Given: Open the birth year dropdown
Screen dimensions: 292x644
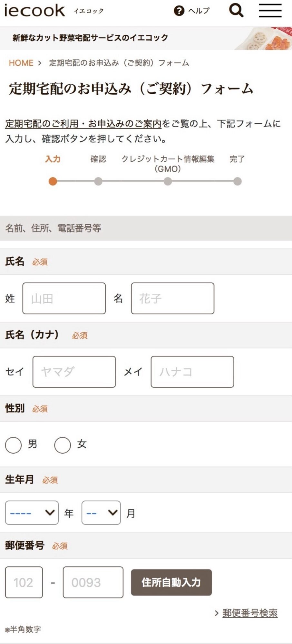Looking at the screenshot, I should coord(32,513).
